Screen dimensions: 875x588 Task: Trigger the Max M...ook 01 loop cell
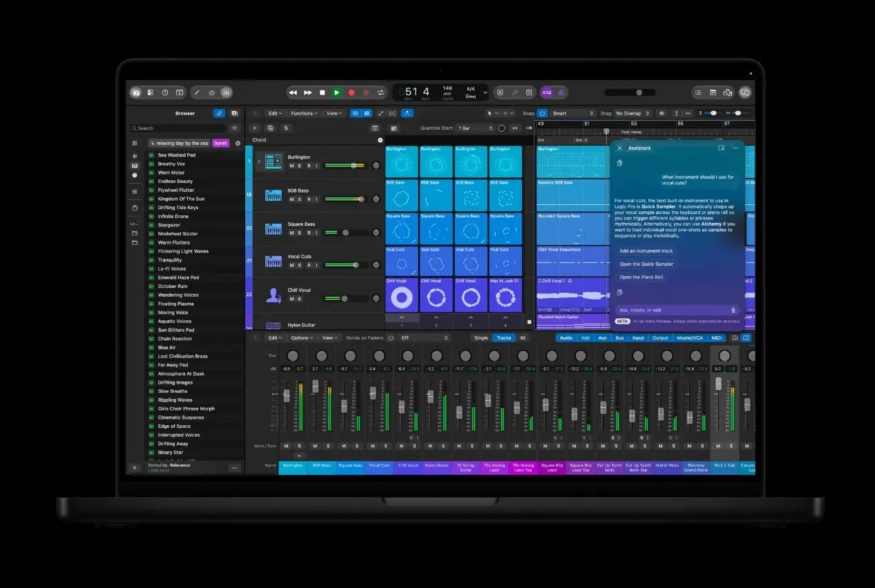pyautogui.click(x=506, y=295)
